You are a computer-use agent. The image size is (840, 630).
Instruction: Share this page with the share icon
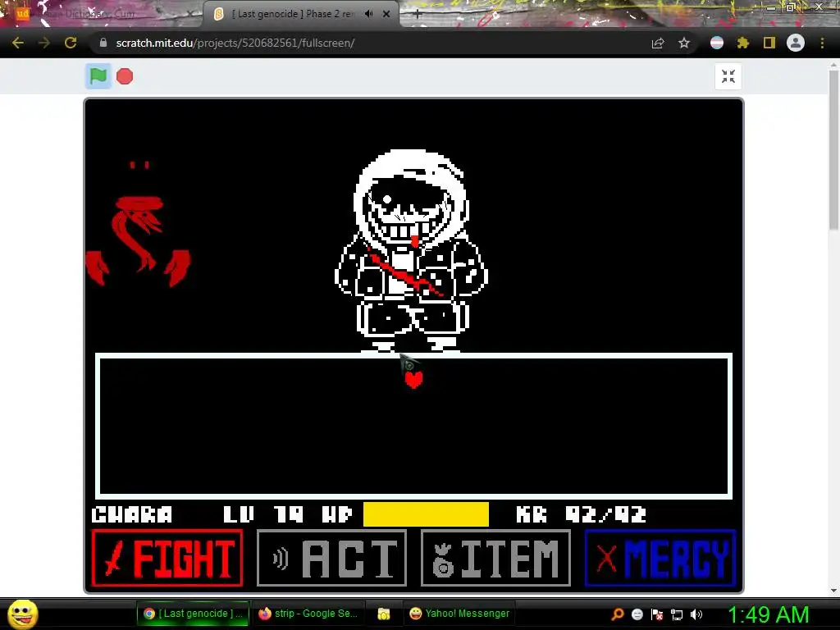pyautogui.click(x=658, y=43)
